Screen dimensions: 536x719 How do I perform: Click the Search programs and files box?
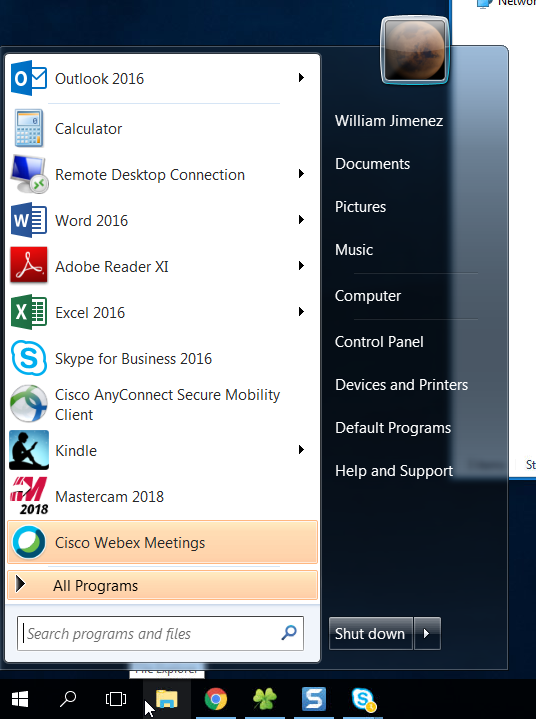160,633
